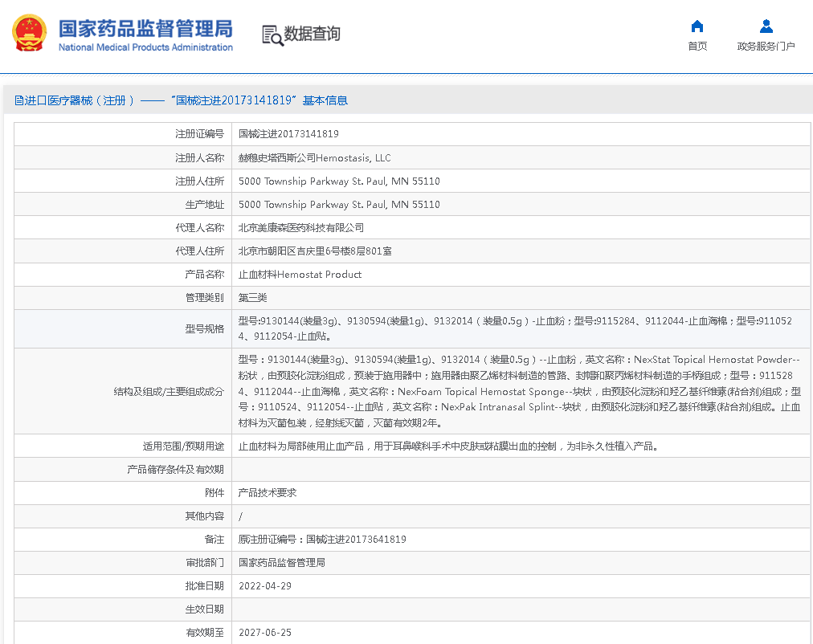Open the 首页 text link
Screen dimensions: 813x644
pos(697,47)
